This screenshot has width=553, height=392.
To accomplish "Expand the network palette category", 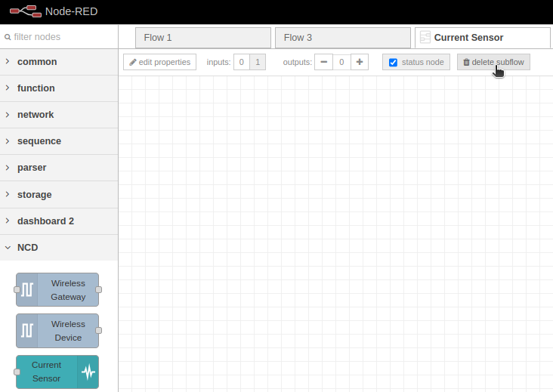I will 59,115.
